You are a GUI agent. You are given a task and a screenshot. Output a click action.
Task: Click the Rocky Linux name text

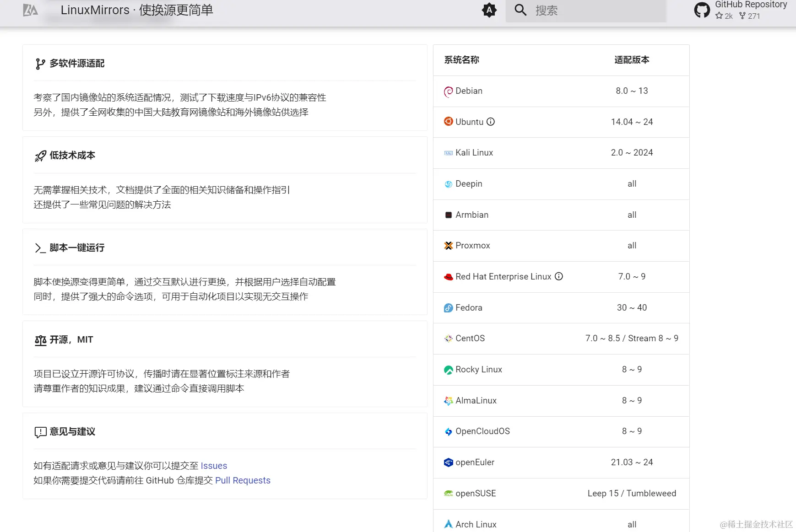click(479, 369)
